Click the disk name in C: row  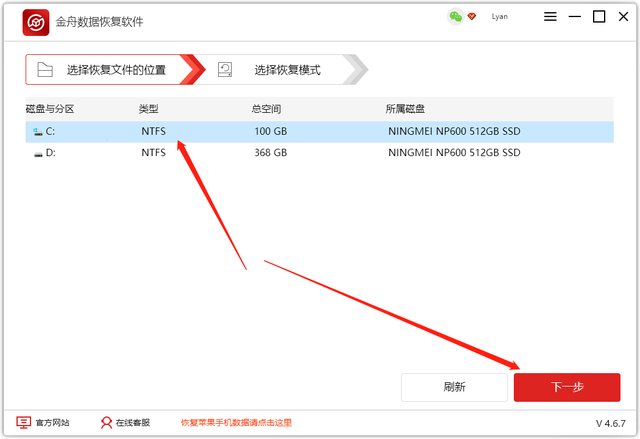(454, 131)
